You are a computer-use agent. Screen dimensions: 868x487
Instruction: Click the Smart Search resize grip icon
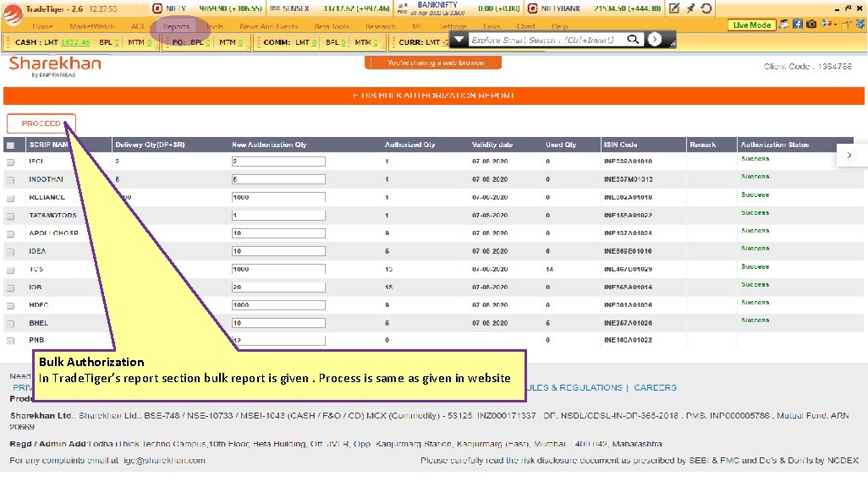673,42
